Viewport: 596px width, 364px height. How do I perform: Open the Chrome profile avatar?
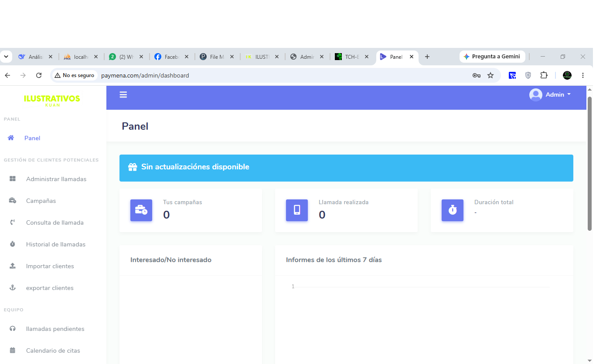tap(567, 75)
